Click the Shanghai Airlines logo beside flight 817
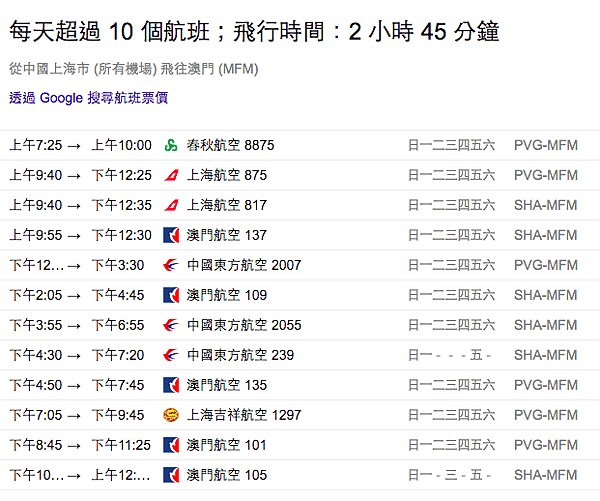 point(171,205)
